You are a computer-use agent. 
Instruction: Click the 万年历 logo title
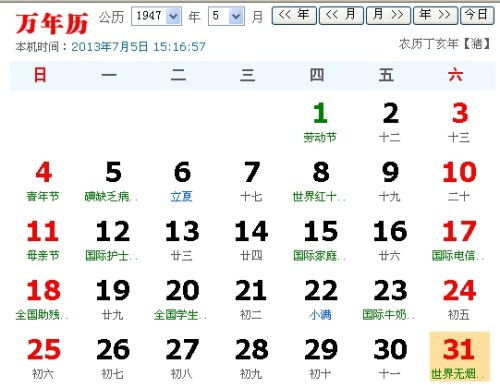tap(52, 23)
